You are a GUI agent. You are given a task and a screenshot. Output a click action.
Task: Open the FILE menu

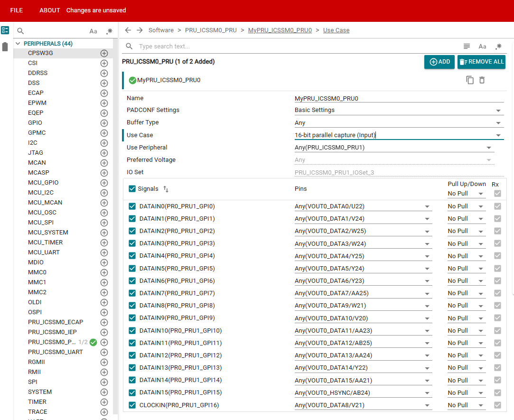[x=17, y=10]
